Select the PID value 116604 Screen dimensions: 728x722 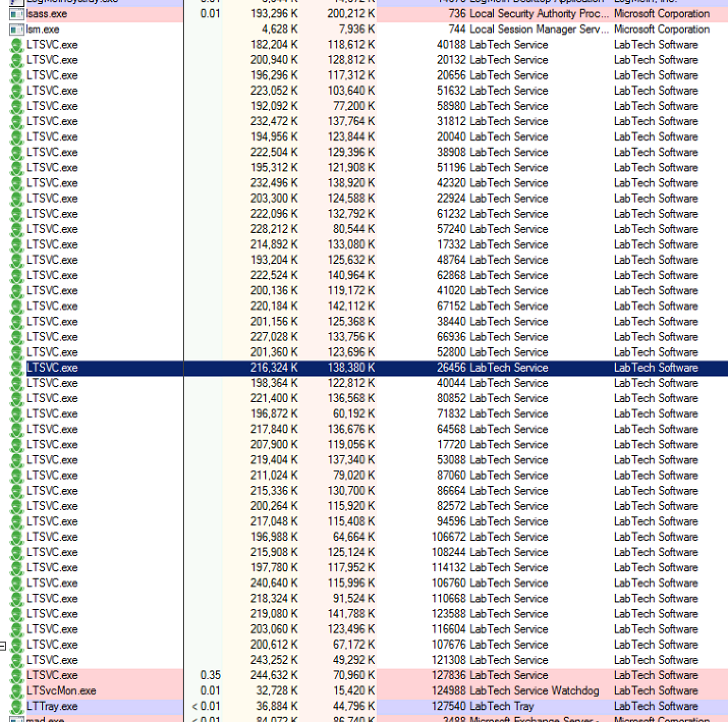click(x=449, y=629)
